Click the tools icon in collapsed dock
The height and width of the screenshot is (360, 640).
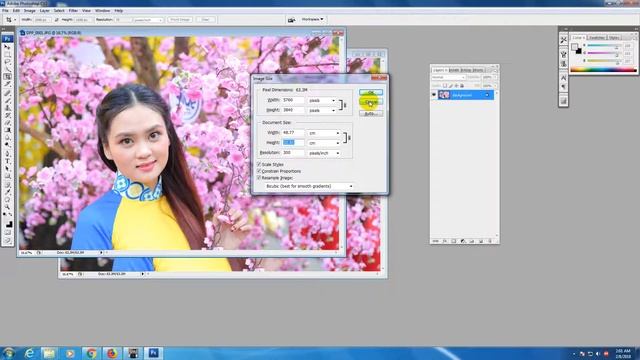click(564, 40)
